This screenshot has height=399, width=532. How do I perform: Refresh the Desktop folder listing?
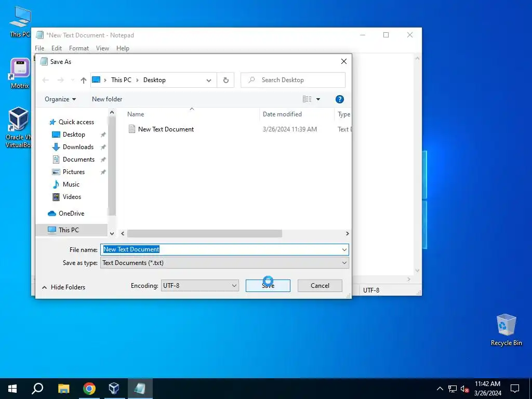click(x=225, y=80)
